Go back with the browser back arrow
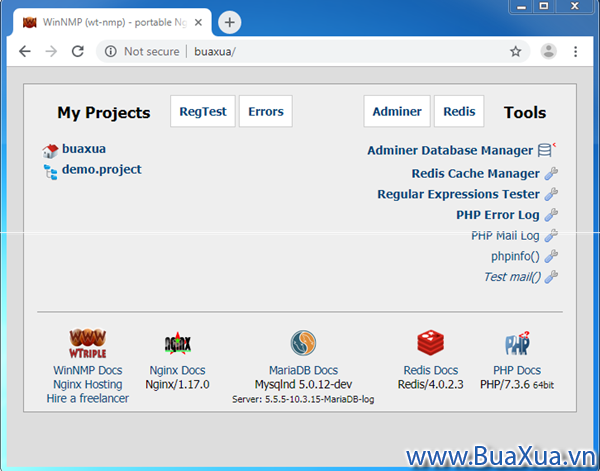600x471 pixels. point(25,51)
